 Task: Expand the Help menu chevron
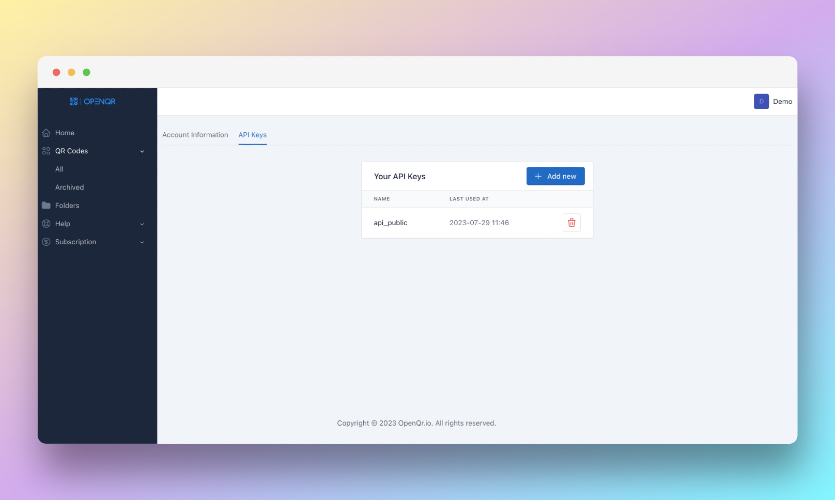[x=142, y=224]
